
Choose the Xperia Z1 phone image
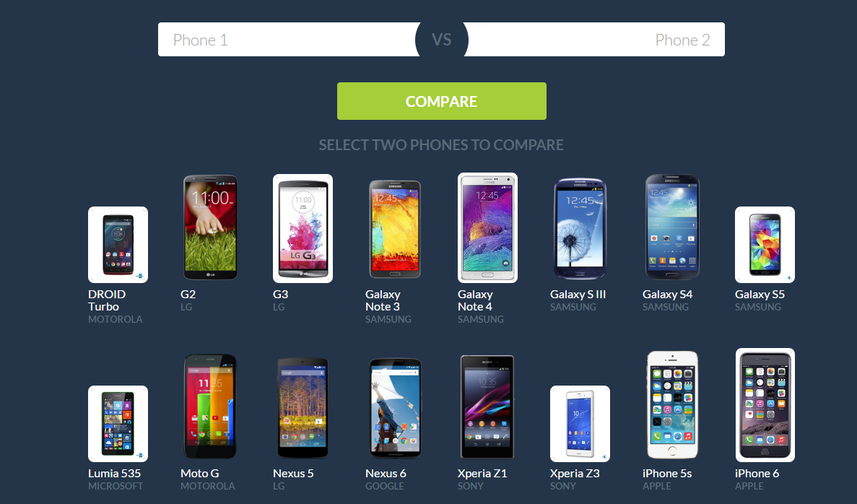[487, 407]
